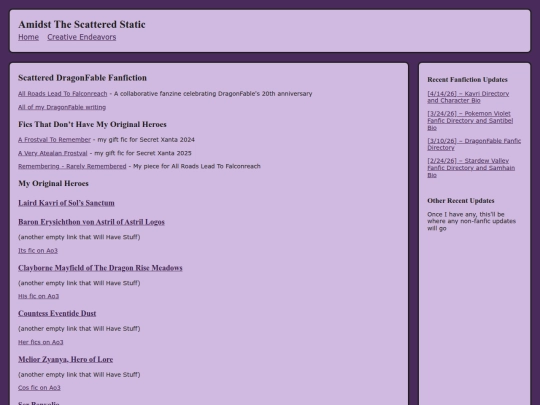Open the Creative Endeavors nav link
This screenshot has height=405, width=540.
(82, 37)
